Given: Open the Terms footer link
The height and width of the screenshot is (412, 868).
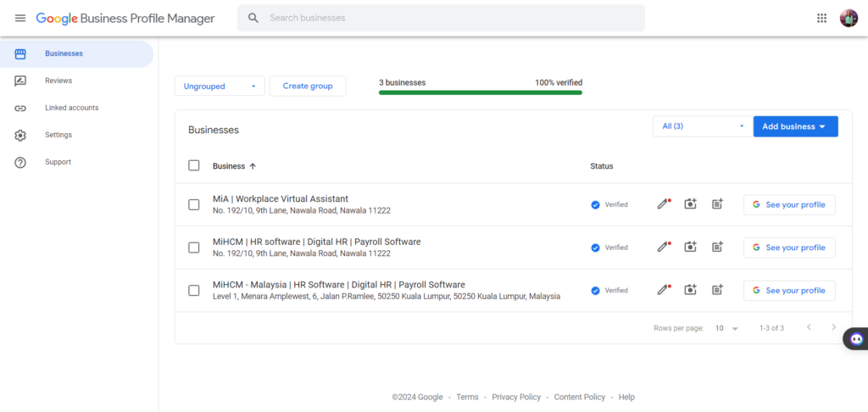Looking at the screenshot, I should tap(467, 397).
